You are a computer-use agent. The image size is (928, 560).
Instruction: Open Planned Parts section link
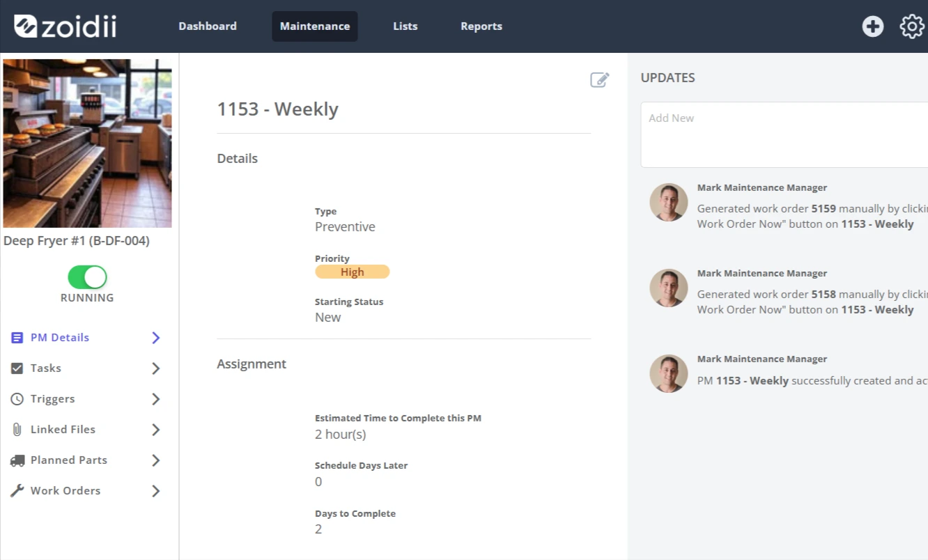click(x=69, y=460)
